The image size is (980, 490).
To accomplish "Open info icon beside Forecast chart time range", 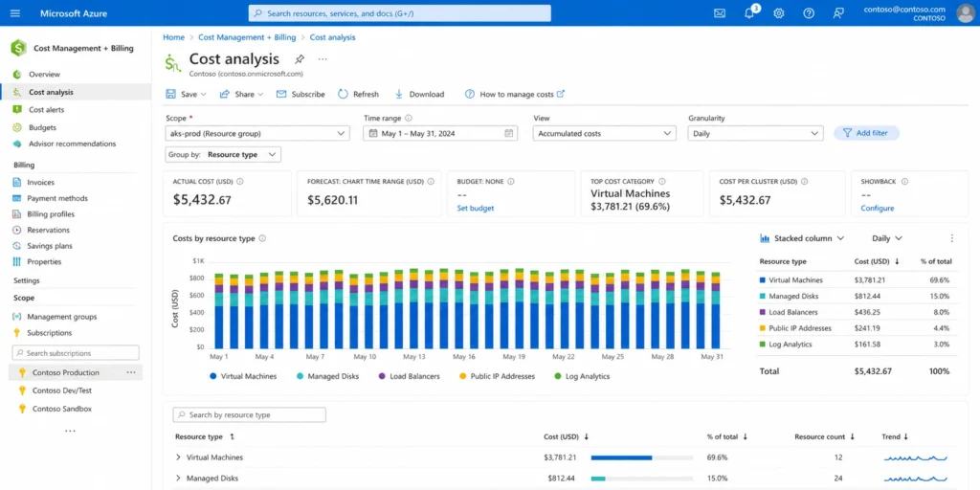I will (431, 181).
